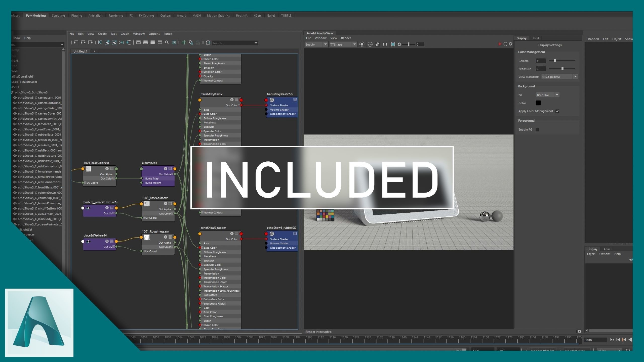This screenshot has width=644, height=362.
Task: Open the Graph menu in the node editor
Action: 125,34
